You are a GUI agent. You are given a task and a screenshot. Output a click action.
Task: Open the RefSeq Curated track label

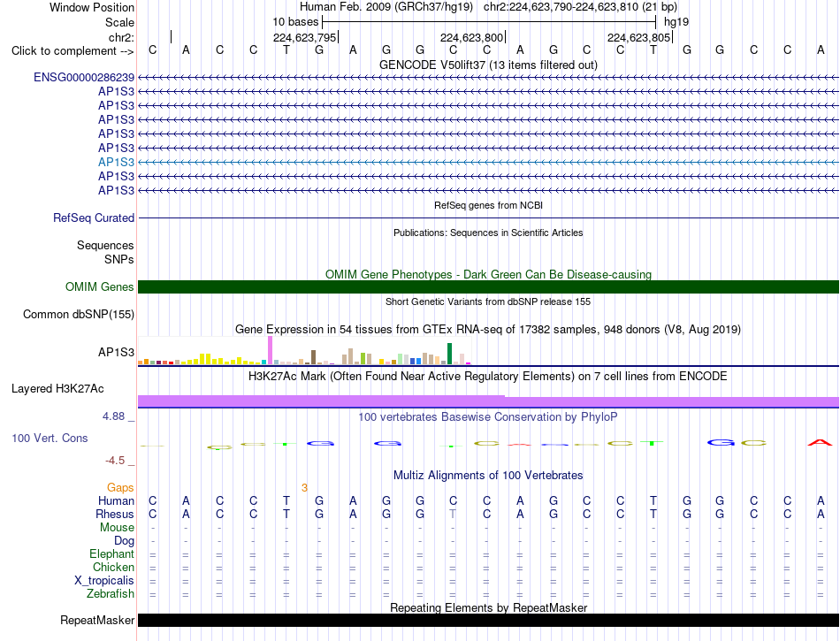[93, 218]
